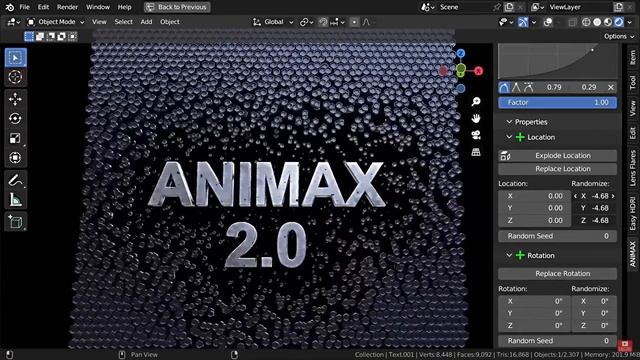Select the Move tool

click(16, 99)
